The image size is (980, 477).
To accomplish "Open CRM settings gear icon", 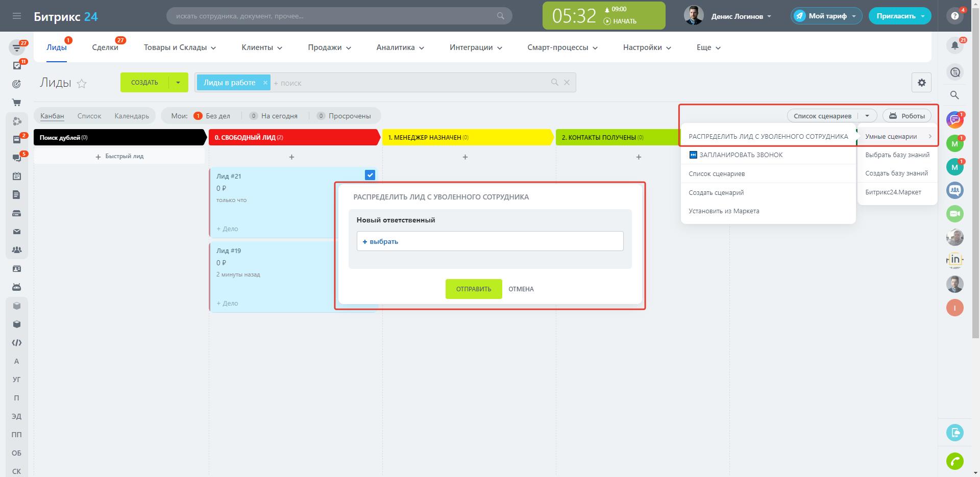I will [x=921, y=83].
